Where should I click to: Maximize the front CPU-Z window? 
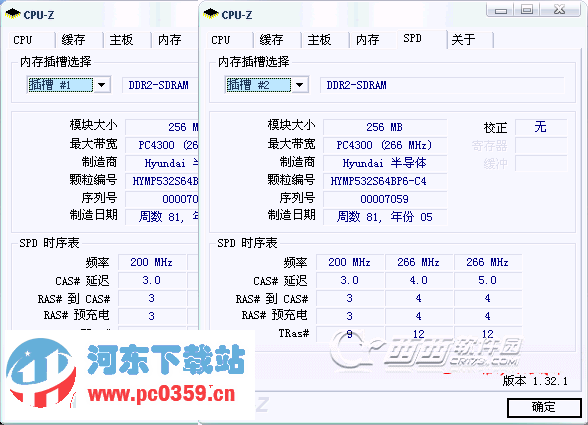(x=527, y=10)
